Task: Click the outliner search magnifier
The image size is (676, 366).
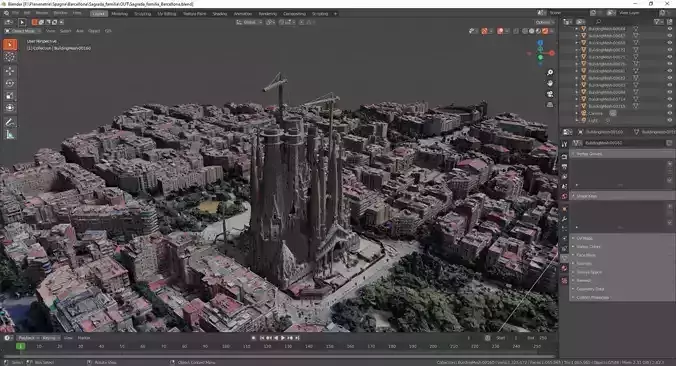Action: [x=598, y=22]
